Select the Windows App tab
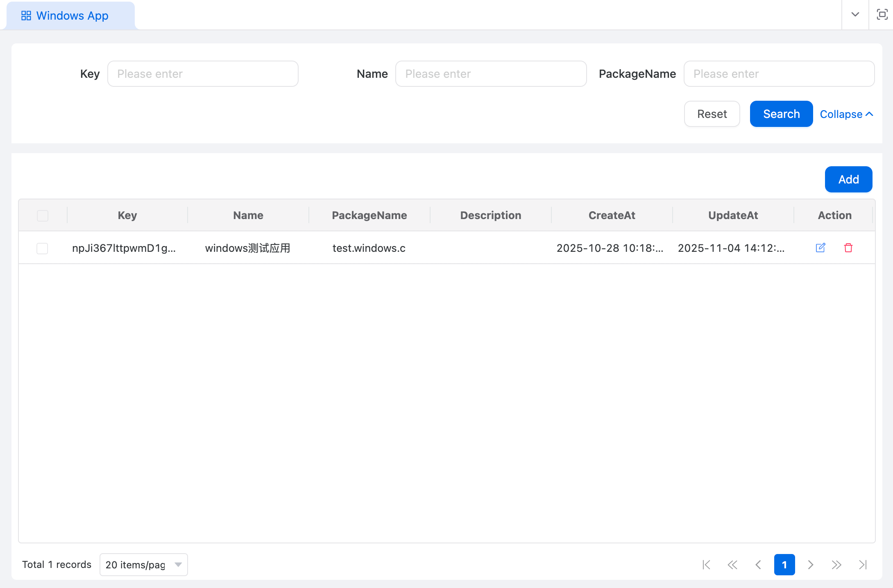The image size is (893, 588). pyautogui.click(x=66, y=16)
